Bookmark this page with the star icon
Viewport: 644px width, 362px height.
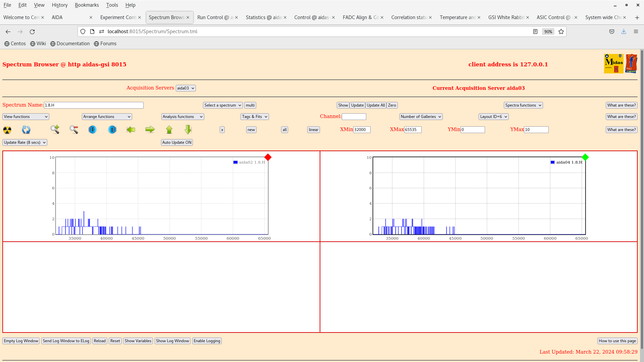[x=561, y=32]
